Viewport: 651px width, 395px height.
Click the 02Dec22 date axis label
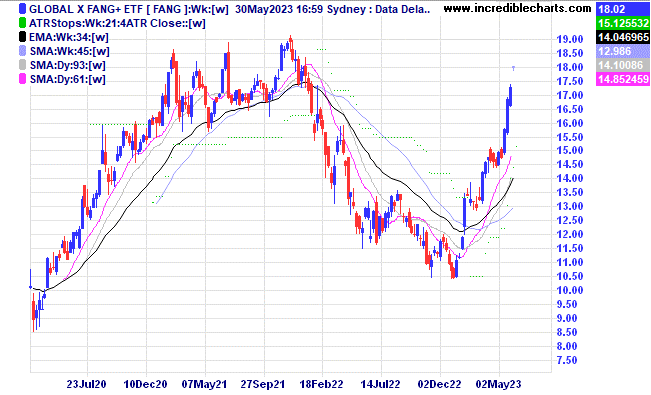(439, 384)
